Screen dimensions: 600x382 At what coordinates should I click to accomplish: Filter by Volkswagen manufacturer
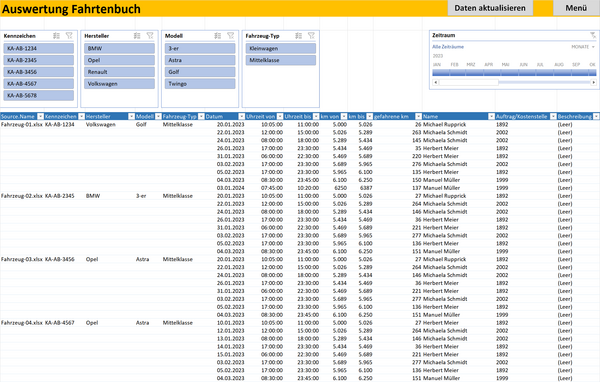coord(119,83)
